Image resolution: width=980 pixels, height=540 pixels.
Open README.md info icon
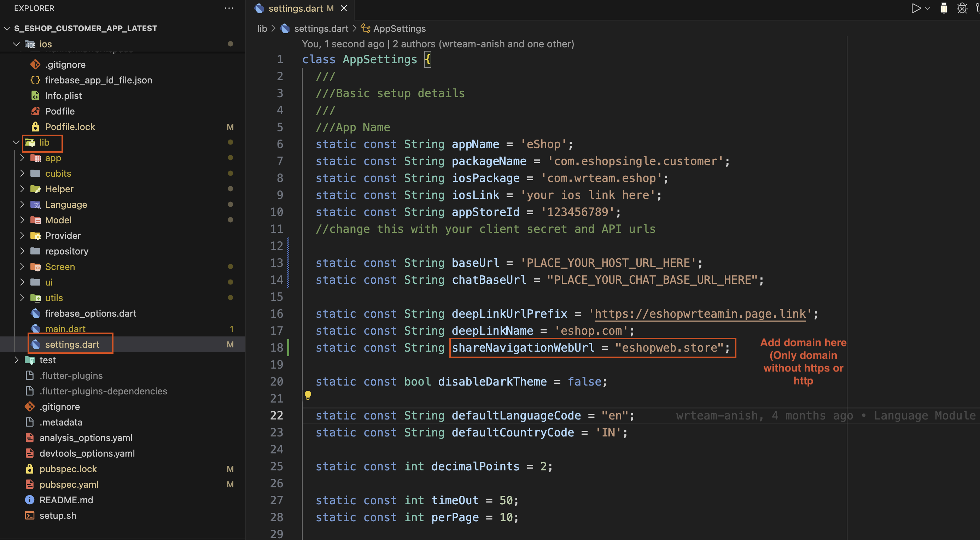(30, 500)
